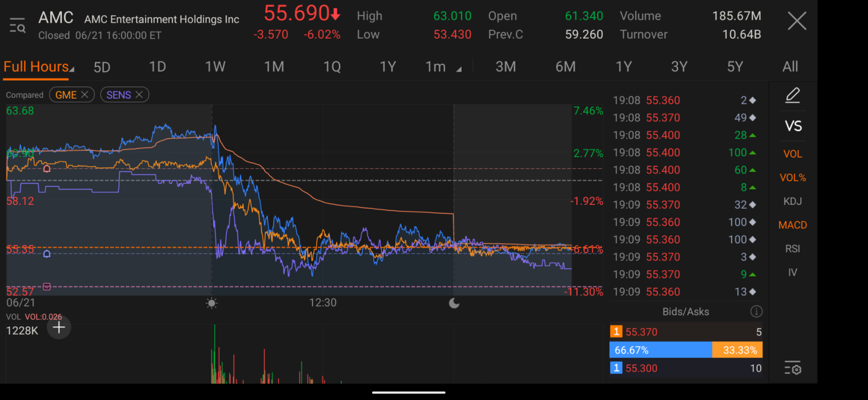Select the 1D timeframe tab

click(157, 67)
